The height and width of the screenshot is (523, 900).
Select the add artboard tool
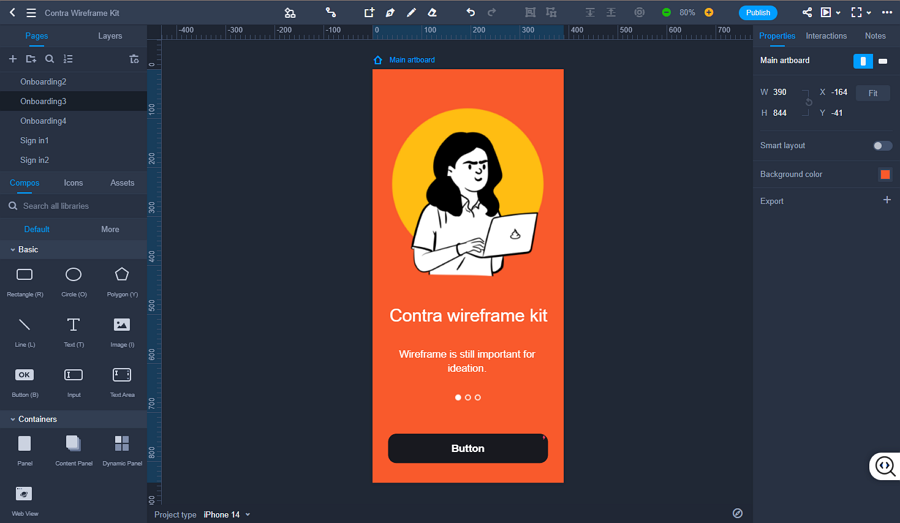pyautogui.click(x=368, y=12)
